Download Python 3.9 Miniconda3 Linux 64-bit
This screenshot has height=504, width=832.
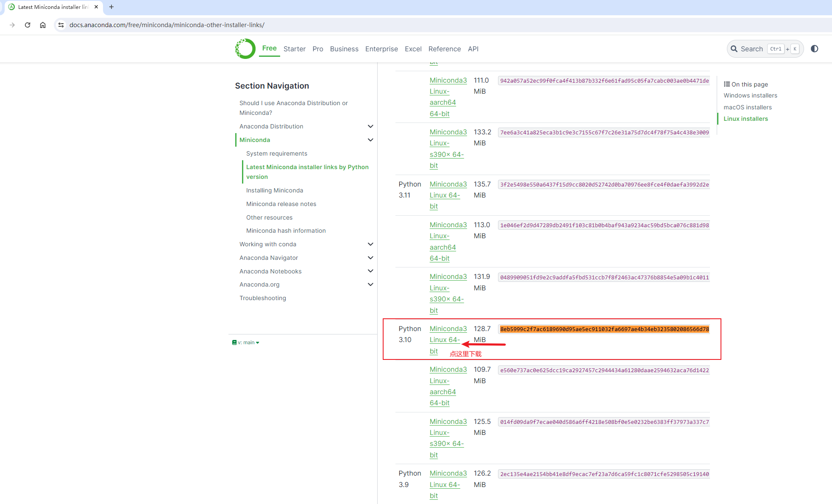pos(448,485)
